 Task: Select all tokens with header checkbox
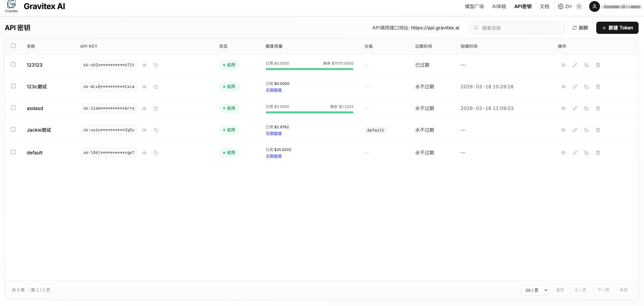point(13,46)
